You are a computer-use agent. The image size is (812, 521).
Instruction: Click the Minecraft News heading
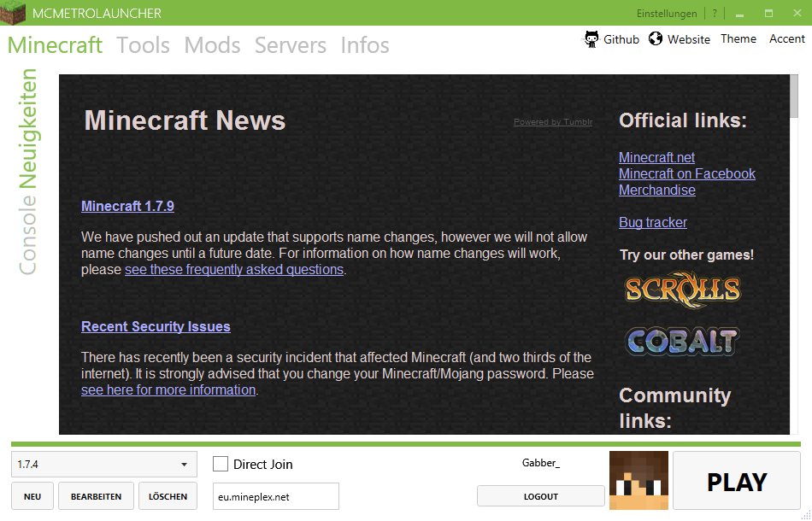point(185,120)
